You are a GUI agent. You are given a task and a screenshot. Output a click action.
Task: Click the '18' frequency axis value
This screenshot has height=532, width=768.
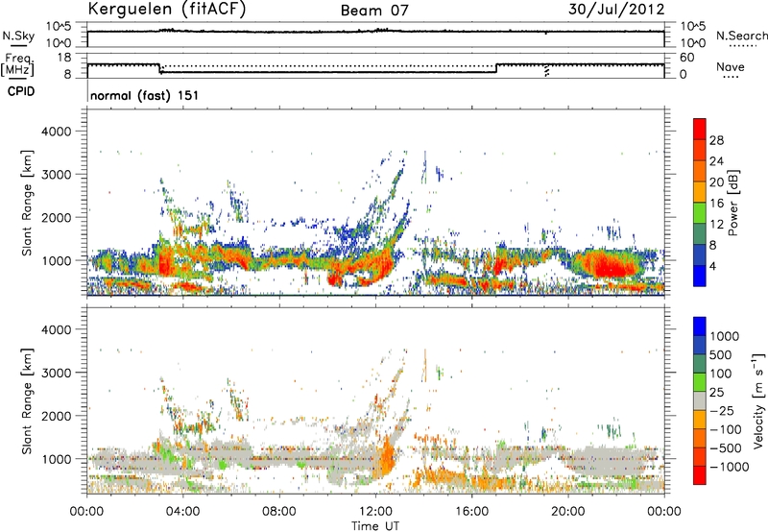tap(64, 58)
